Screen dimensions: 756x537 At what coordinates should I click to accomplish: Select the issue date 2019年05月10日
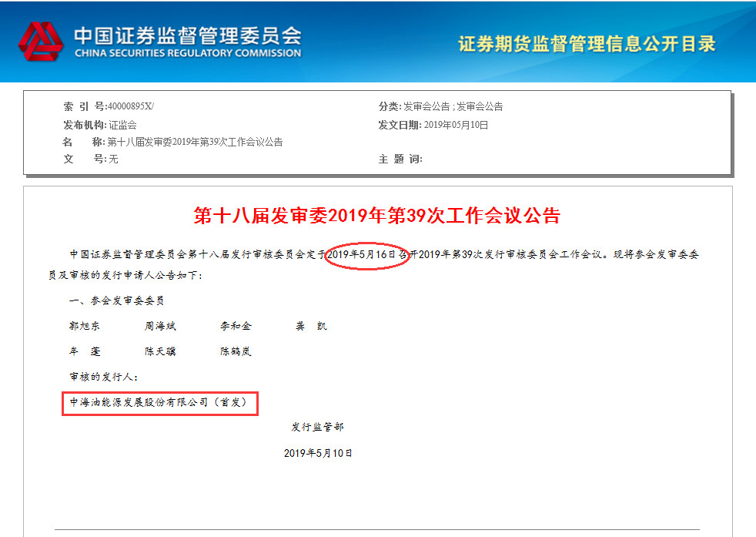456,125
